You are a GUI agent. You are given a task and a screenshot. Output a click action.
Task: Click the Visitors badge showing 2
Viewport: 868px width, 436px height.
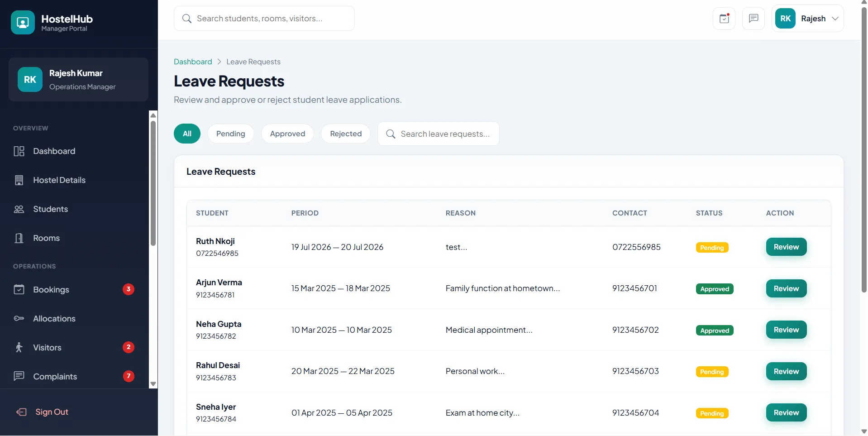(x=129, y=347)
